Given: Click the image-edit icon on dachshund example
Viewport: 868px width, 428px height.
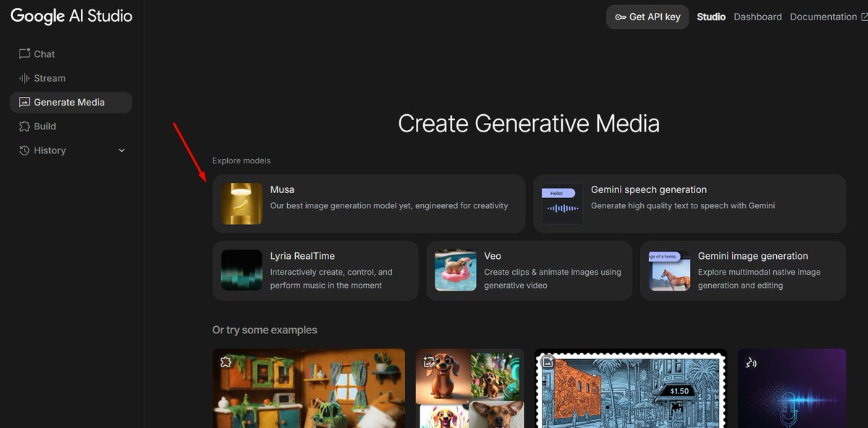Looking at the screenshot, I should (429, 362).
